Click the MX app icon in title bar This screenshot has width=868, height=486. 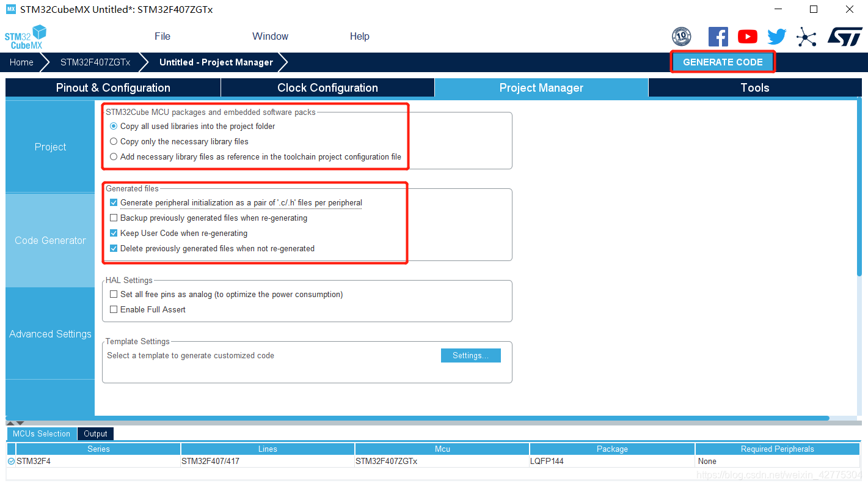pos(10,9)
